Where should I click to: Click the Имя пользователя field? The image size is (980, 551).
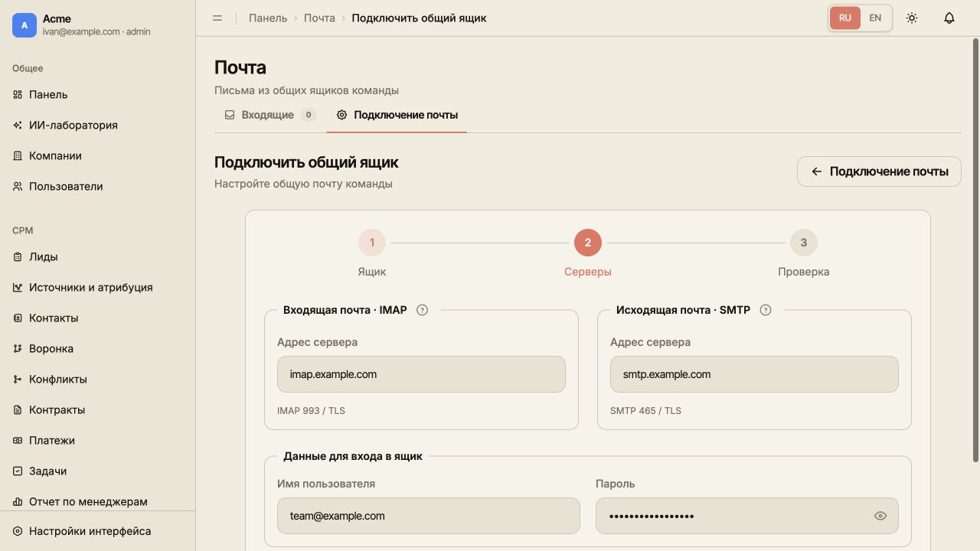tap(429, 516)
